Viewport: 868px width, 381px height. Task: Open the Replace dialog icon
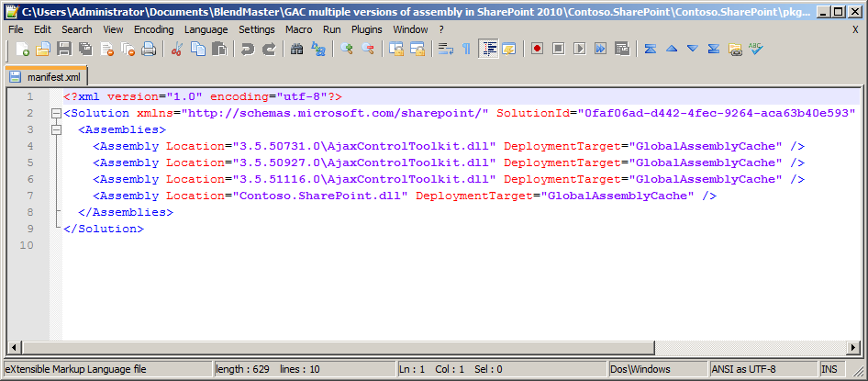point(318,50)
